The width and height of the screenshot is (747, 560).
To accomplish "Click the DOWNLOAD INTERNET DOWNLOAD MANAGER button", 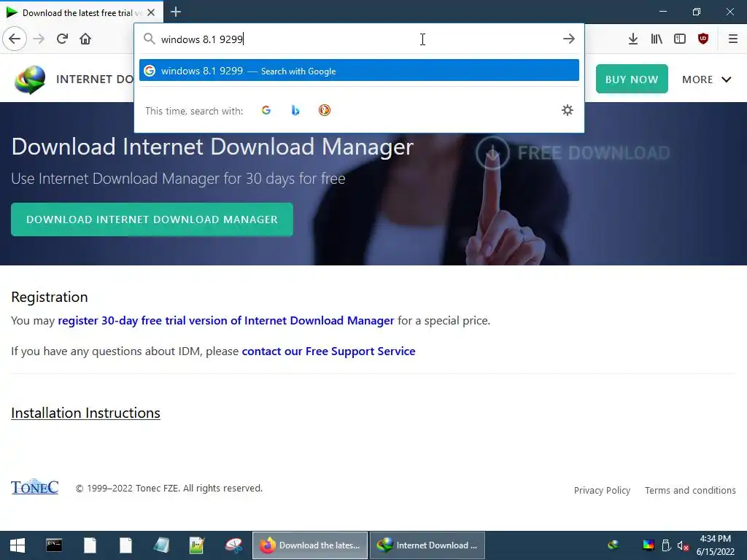I will coord(152,219).
